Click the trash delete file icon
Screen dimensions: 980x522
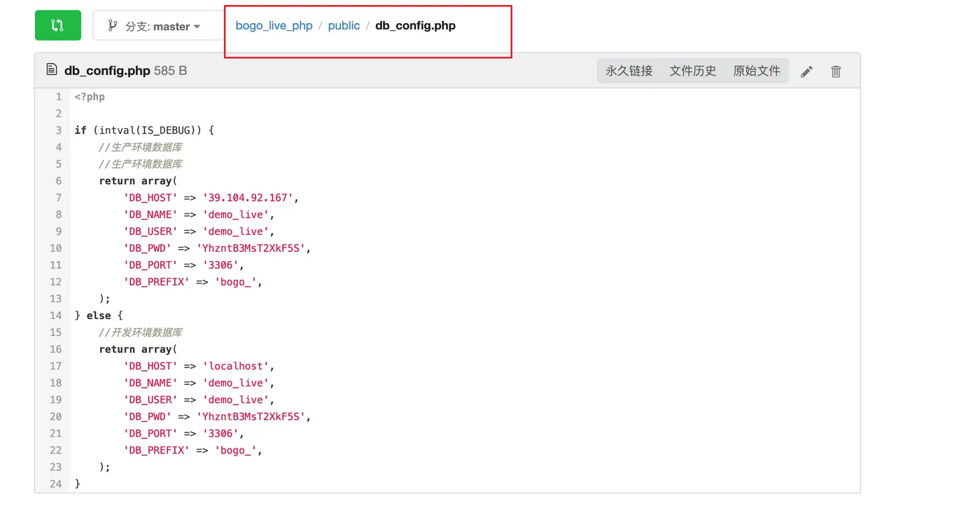[x=836, y=71]
